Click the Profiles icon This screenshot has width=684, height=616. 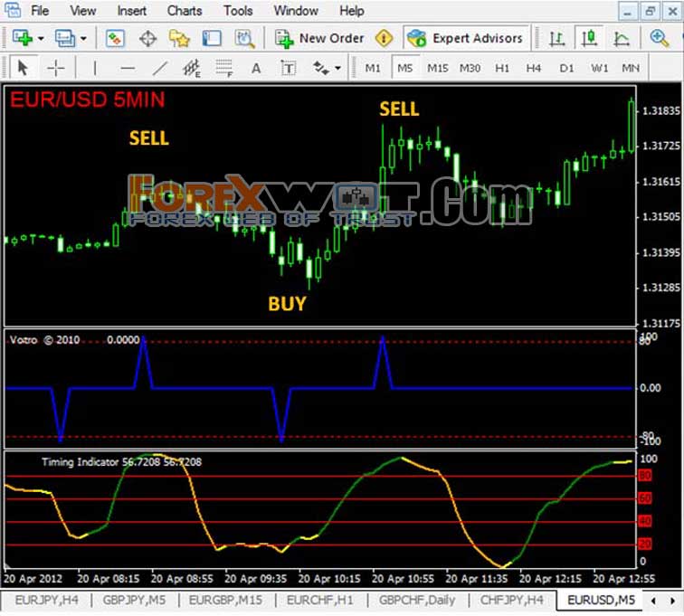(65, 38)
